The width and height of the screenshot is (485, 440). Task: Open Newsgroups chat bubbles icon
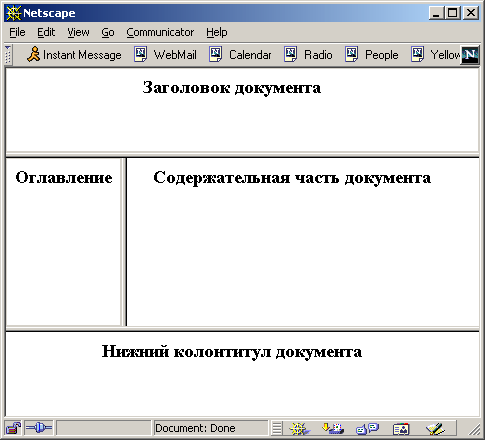(x=367, y=428)
